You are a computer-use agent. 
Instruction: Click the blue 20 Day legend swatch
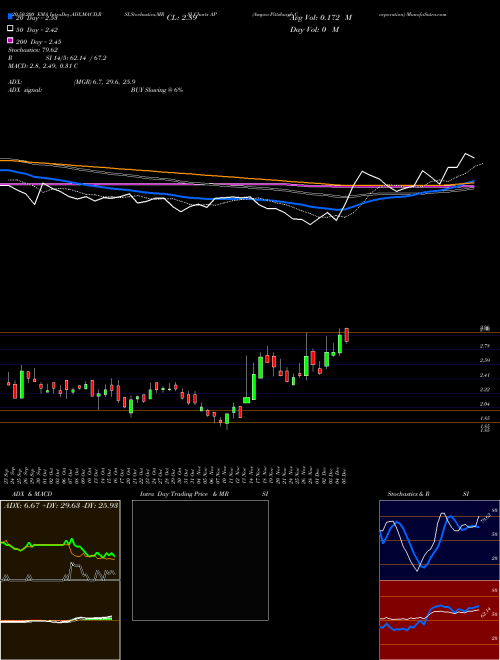tap(10, 17)
